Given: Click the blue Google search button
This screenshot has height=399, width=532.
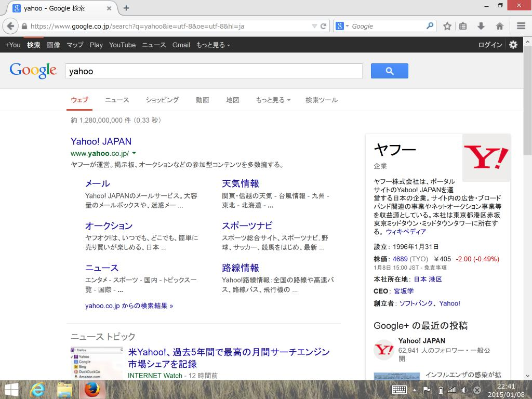Looking at the screenshot, I should tap(390, 71).
